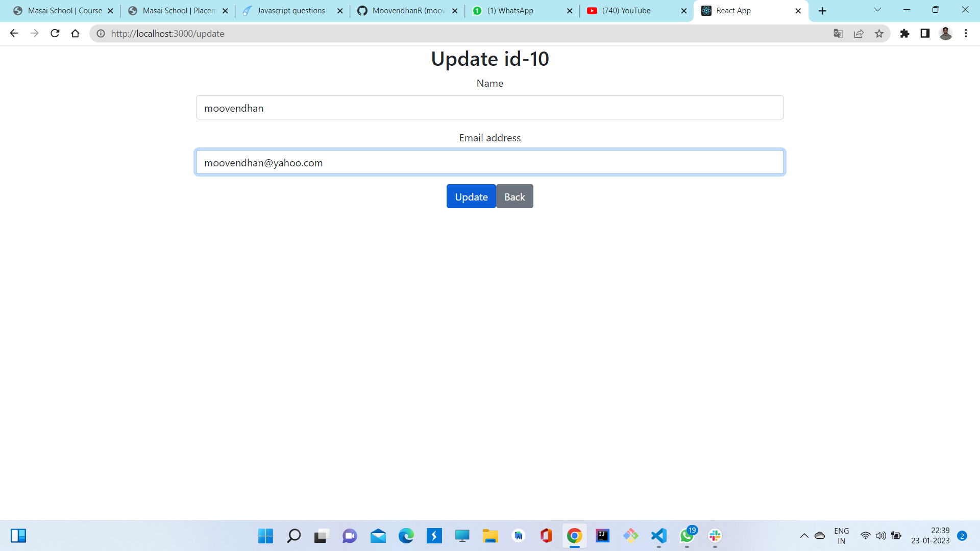Toggle the ENG IN language indicator
This screenshot has height=551, width=980.
click(x=841, y=536)
